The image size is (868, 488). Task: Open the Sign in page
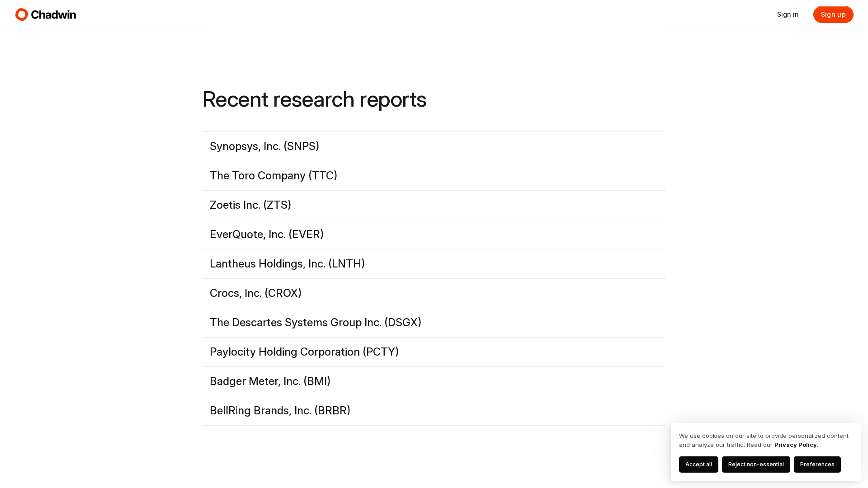click(x=788, y=14)
